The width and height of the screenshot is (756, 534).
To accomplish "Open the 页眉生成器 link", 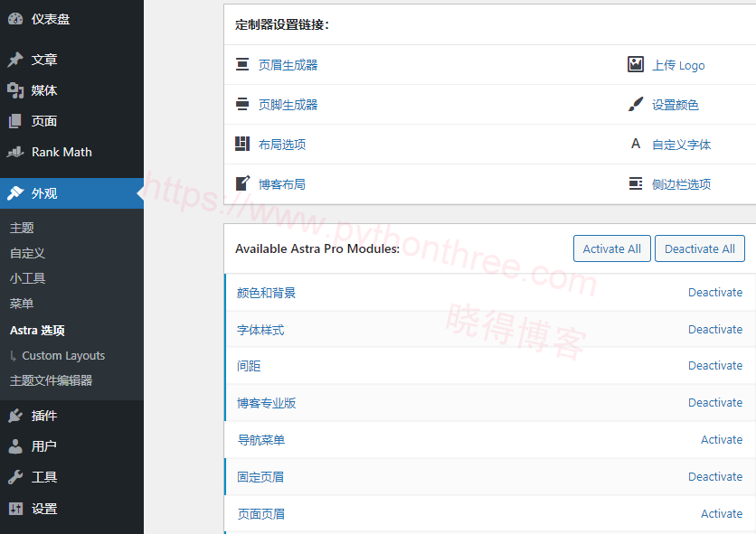I will point(288,65).
